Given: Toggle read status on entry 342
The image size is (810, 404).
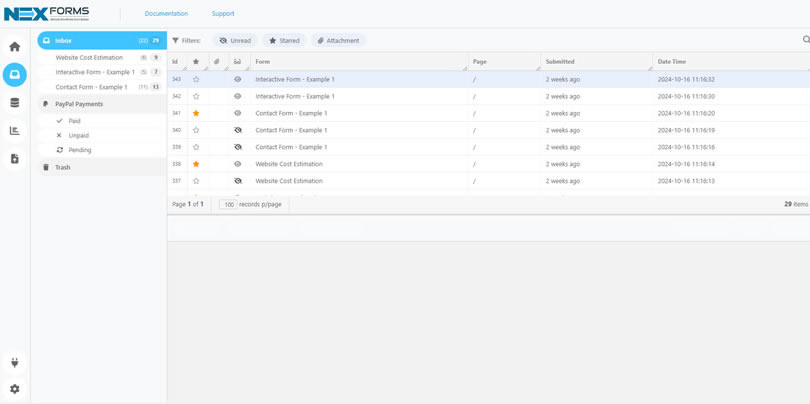Looking at the screenshot, I should pos(238,97).
